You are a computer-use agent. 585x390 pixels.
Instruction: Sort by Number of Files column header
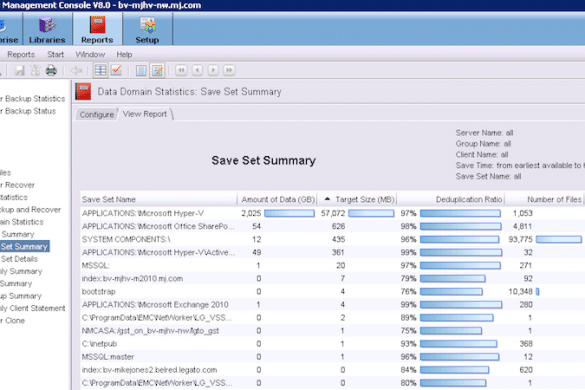[x=544, y=199]
